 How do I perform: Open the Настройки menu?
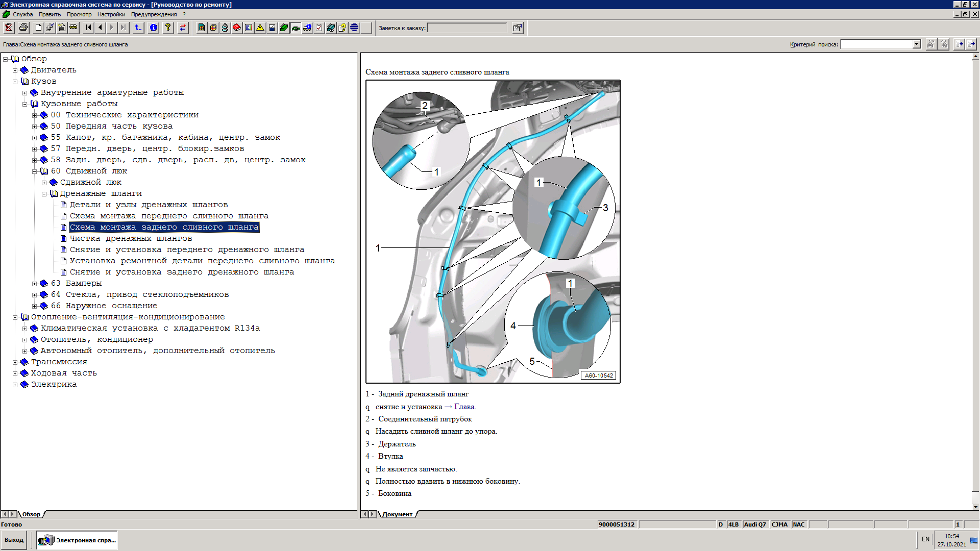111,14
